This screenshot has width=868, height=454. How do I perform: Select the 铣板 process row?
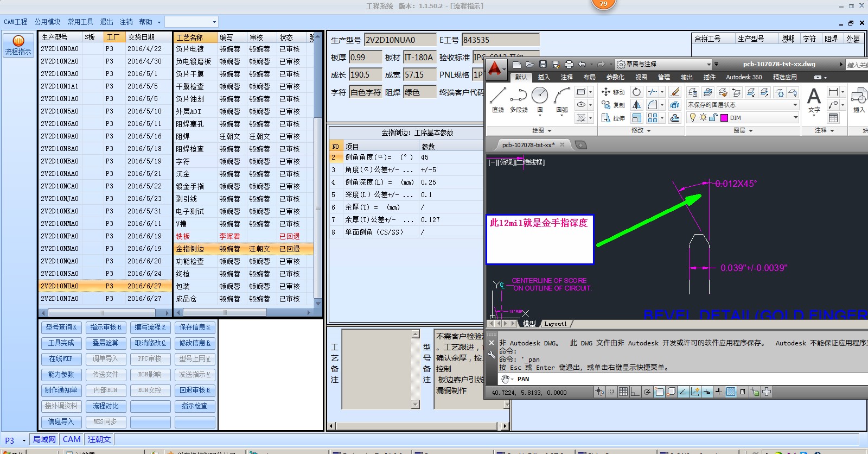point(243,236)
